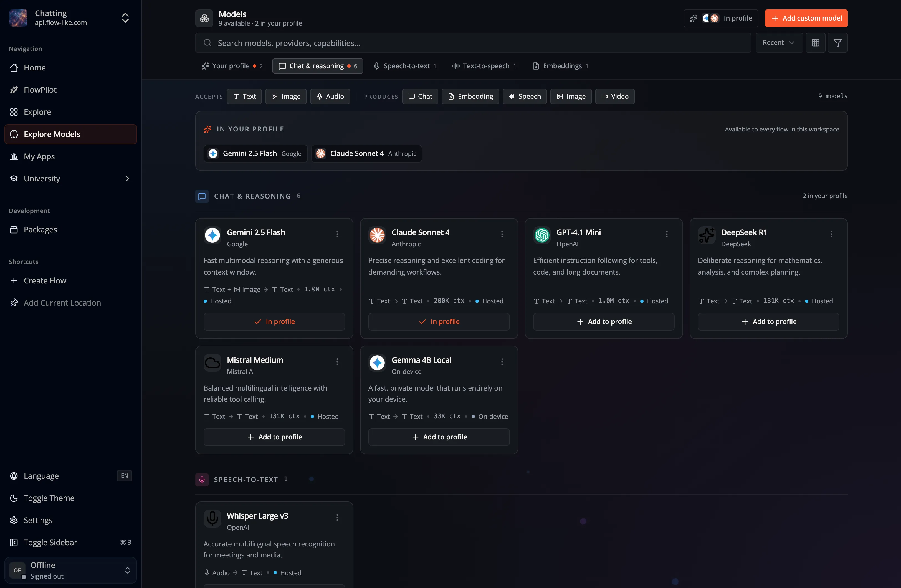
Task: Open Settings in the sidebar
Action: (x=70, y=520)
